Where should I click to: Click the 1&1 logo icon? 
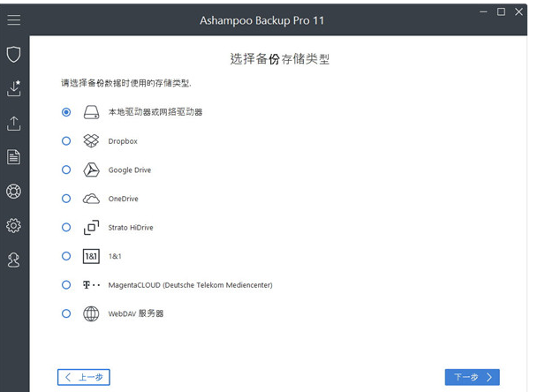(x=91, y=256)
